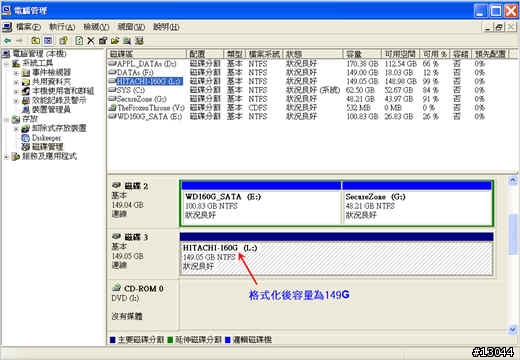Click the magnifier-over-drive icon in the toolbar
This screenshot has height=360, width=520.
[x=127, y=41]
